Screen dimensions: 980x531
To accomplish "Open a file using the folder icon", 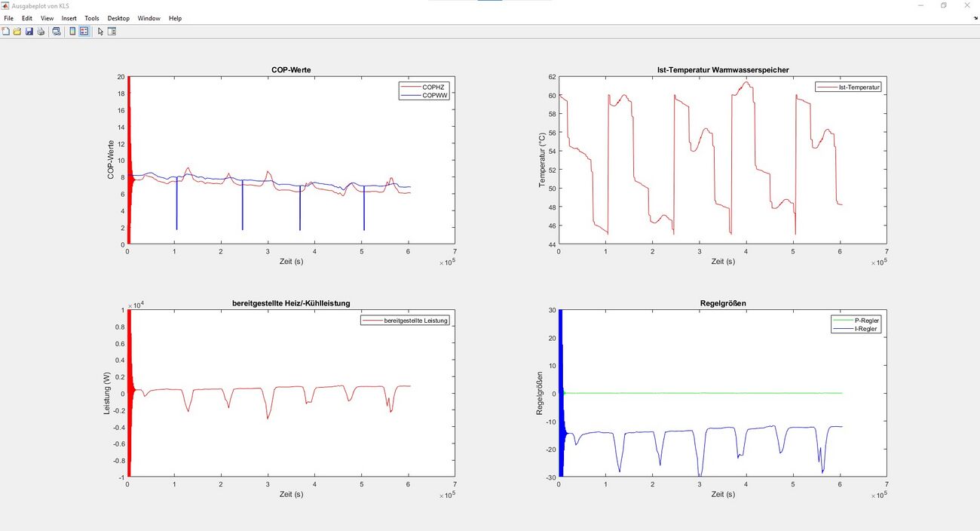I will (17, 32).
